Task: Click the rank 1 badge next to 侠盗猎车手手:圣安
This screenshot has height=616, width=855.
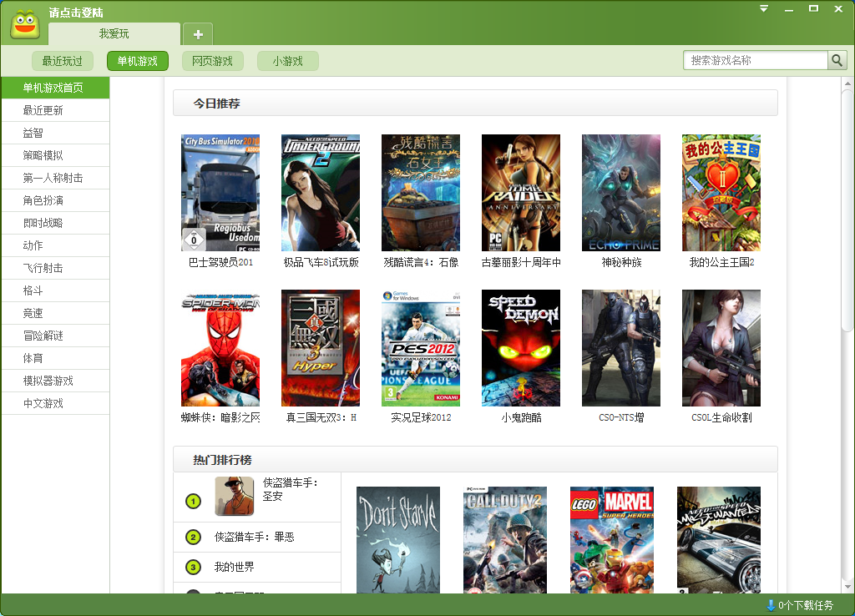Action: [x=192, y=501]
